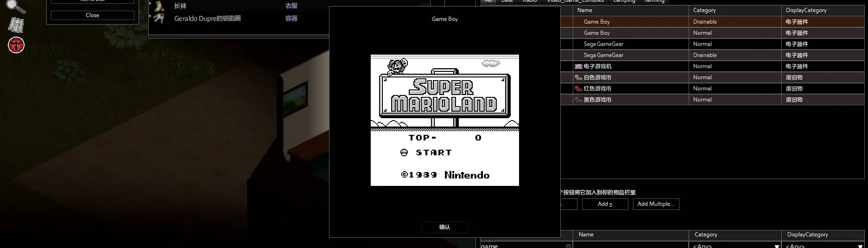Image resolution: width=868 pixels, height=248 pixels.
Task: Select the key ring icon for Geraldo Dupre
Action: 159,19
